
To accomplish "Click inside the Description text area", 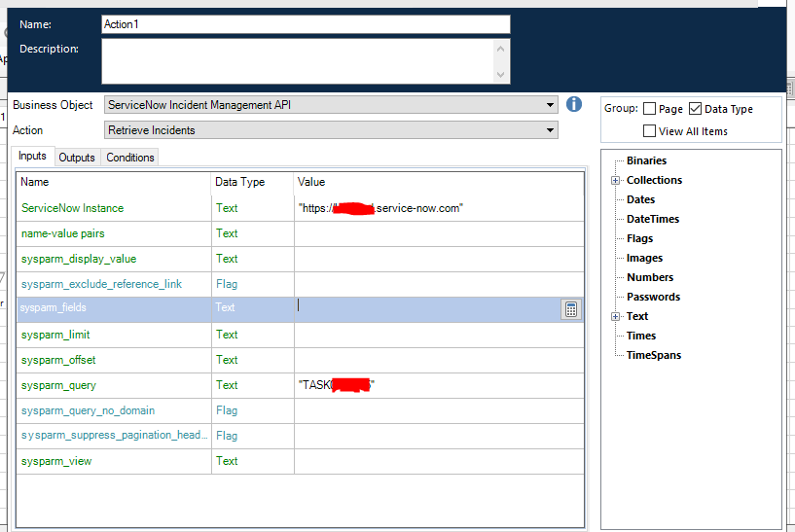I will (x=298, y=61).
